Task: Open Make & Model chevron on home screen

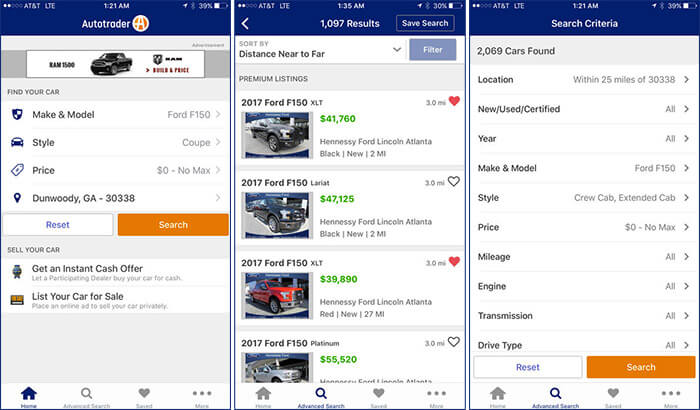Action: (218, 114)
